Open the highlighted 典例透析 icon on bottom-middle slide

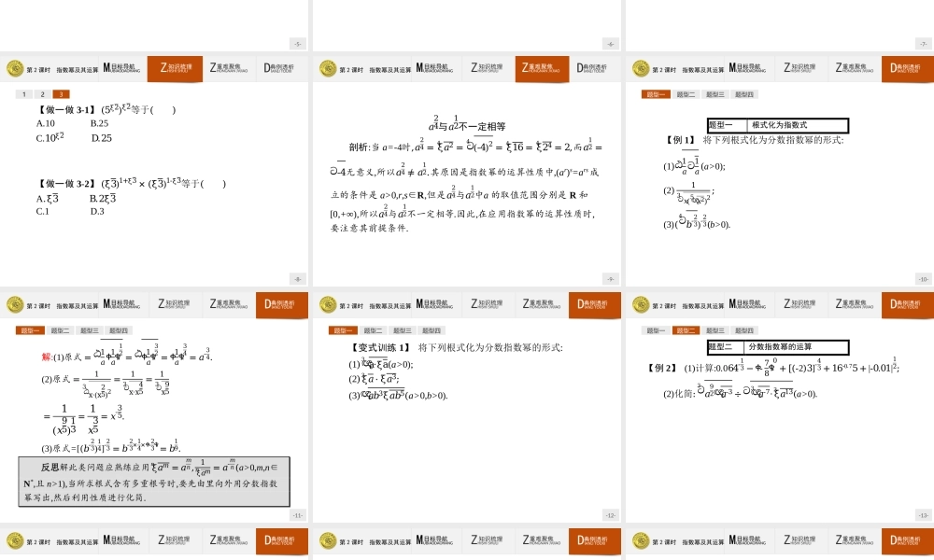(595, 304)
